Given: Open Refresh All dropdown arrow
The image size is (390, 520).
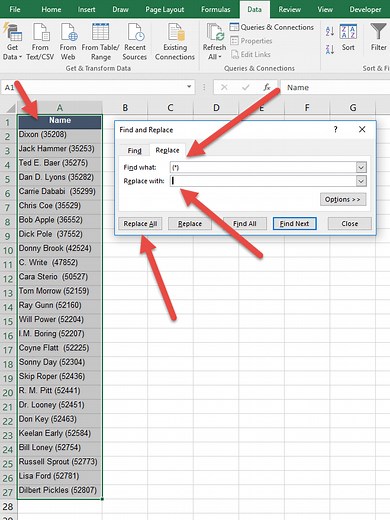Looking at the screenshot, I should (x=220, y=57).
